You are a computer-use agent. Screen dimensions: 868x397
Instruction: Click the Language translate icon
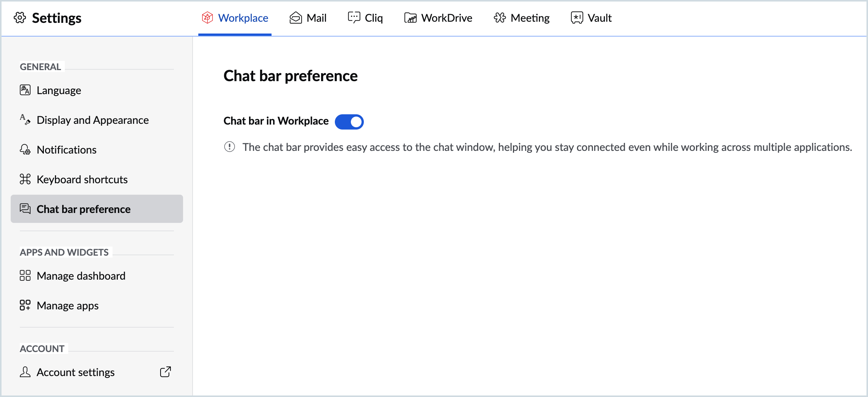click(25, 90)
